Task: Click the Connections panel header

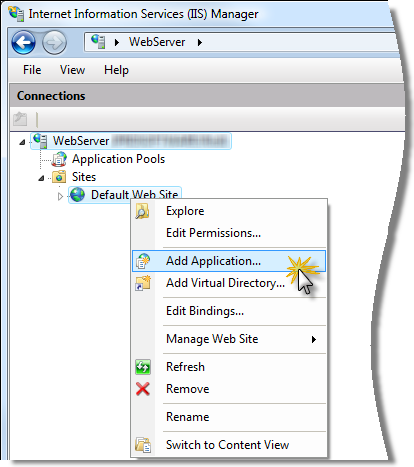Action: click(x=207, y=96)
